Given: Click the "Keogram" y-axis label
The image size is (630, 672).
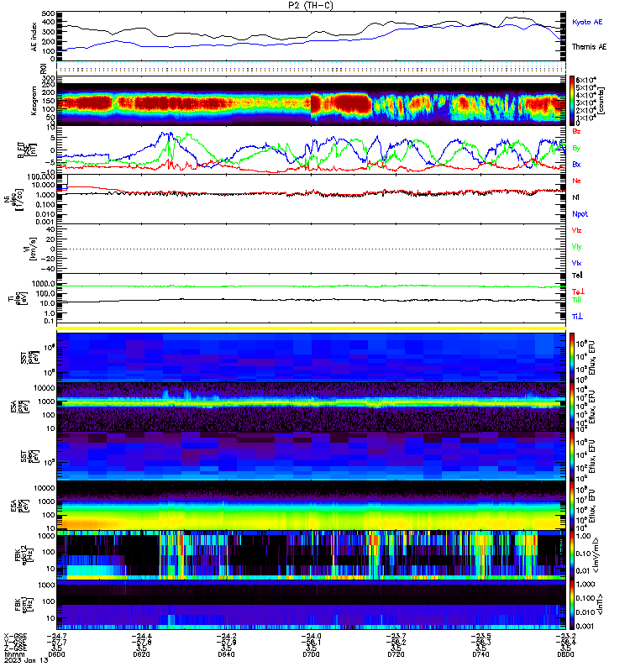Looking at the screenshot, I should pyautogui.click(x=34, y=101).
